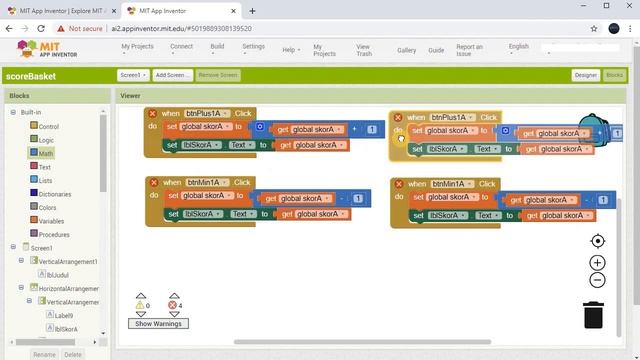Open a new browser tab
Screen dimensions: 640x360
pos(252,11)
